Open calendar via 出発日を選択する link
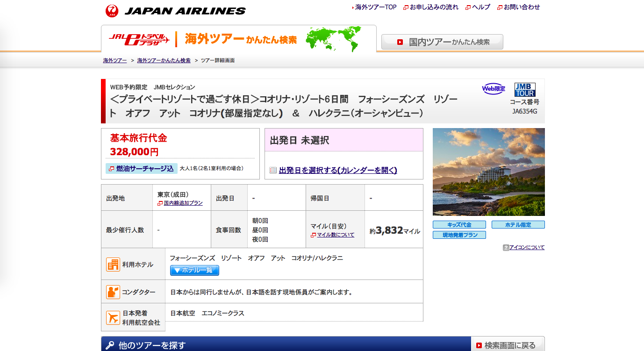This screenshot has width=644, height=351. click(338, 171)
